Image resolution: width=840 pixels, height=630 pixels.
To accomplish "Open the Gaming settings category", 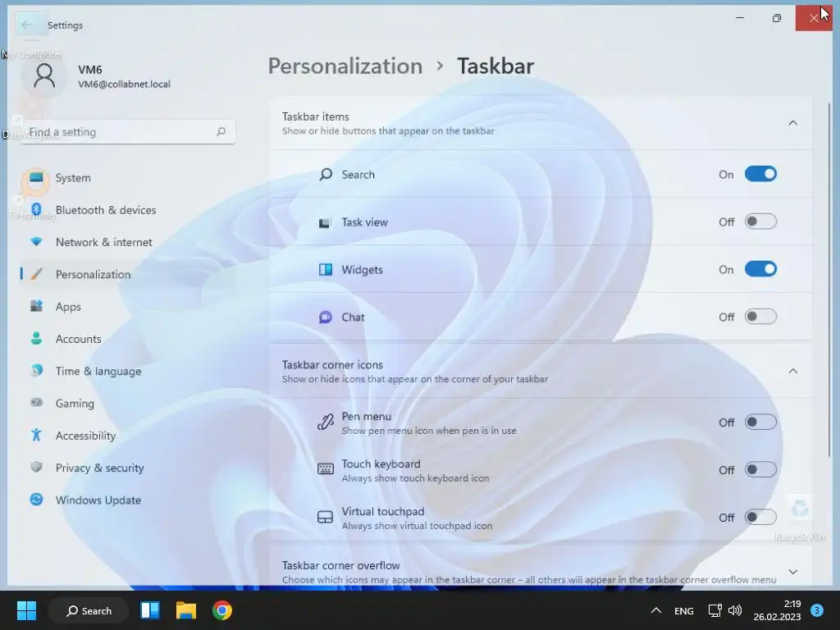I will (x=126, y=404).
